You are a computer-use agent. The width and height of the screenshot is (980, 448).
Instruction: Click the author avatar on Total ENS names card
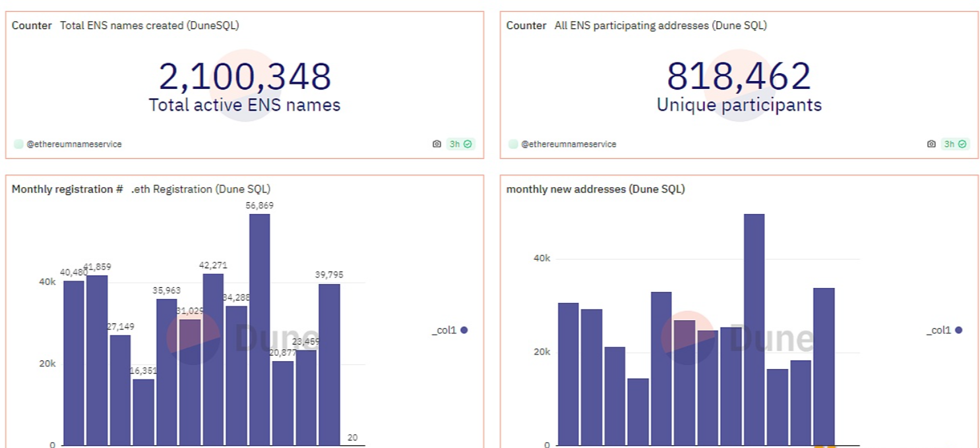(x=18, y=144)
